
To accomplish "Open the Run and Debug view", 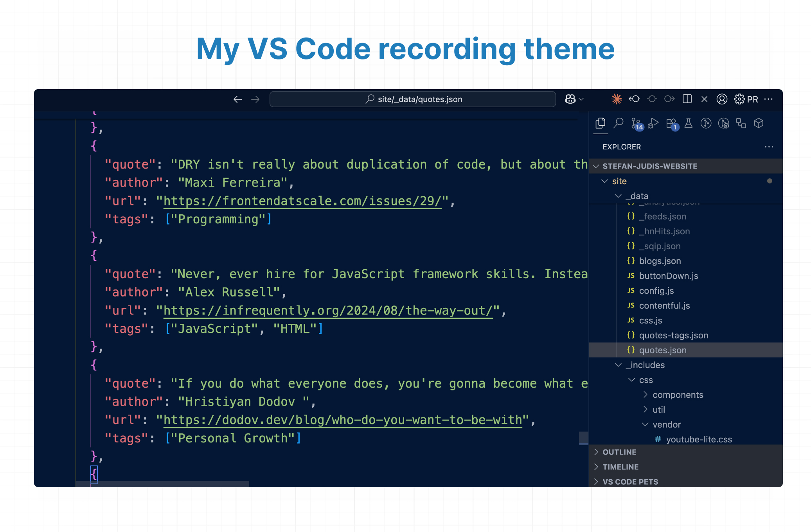I will coord(653,124).
